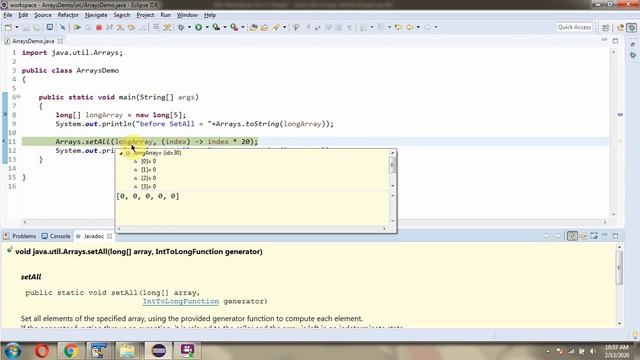Viewport: 640px width, 360px height.
Task: Follow the IntToLongFunction link in Javadoc
Action: pyautogui.click(x=181, y=301)
